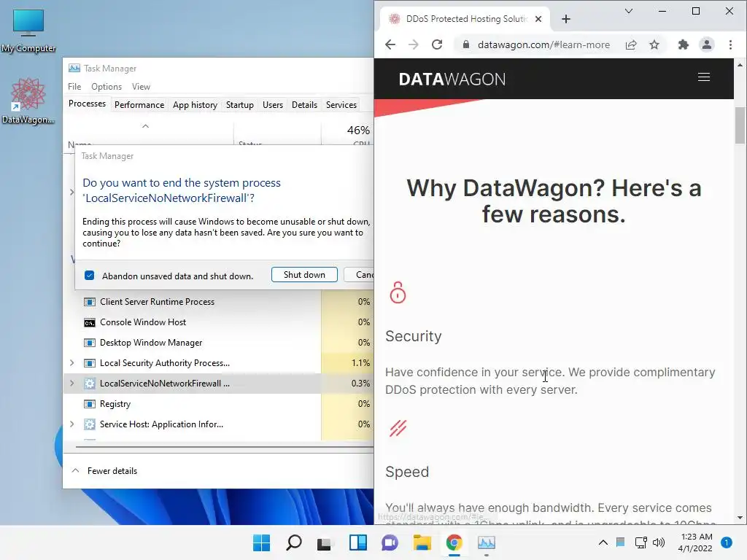The width and height of the screenshot is (747, 560).
Task: Bookmark this page with the star icon
Action: [654, 44]
